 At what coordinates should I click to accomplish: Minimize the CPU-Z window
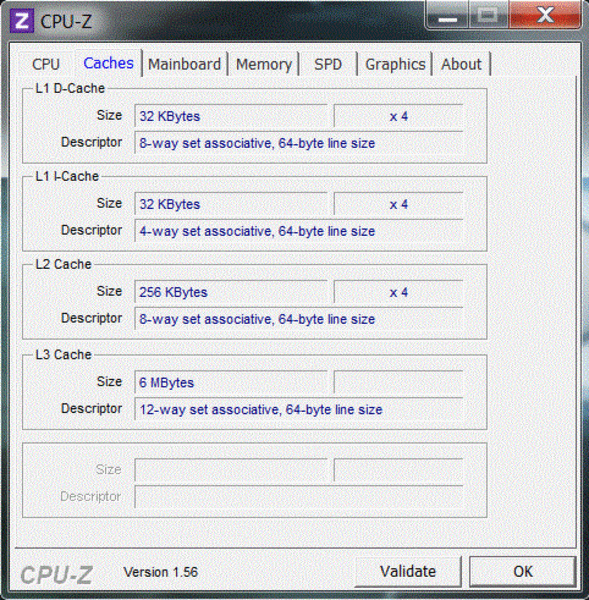point(447,16)
